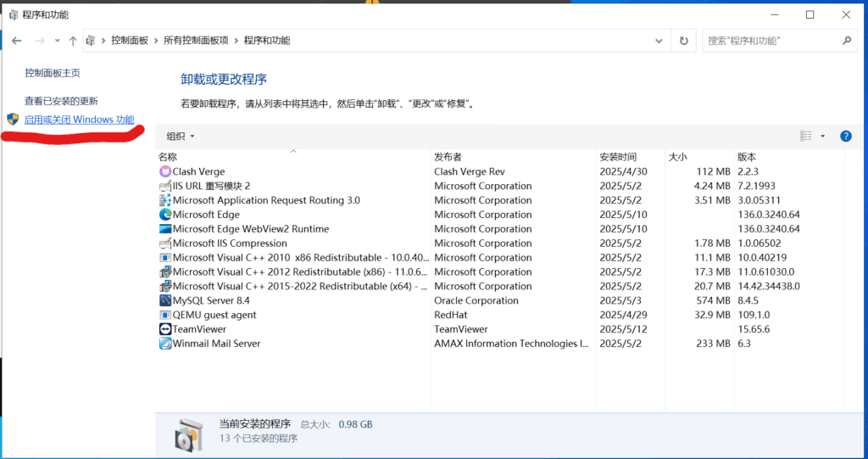Open the 查看已安装的更新 link
Viewport: 868px width, 459px height.
pos(61,102)
